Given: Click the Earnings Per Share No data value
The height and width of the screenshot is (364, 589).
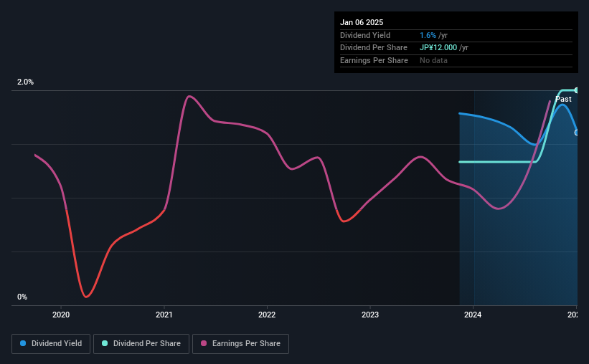Looking at the screenshot, I should (x=433, y=60).
